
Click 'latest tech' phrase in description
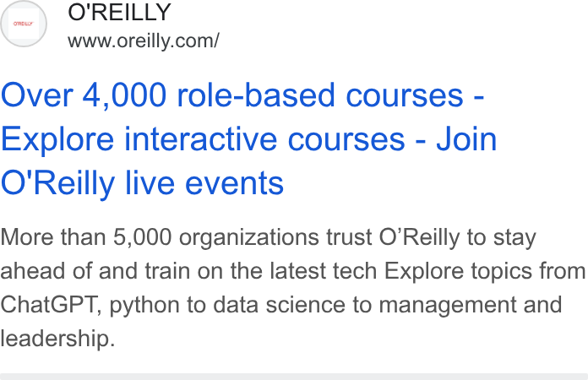click(324, 270)
